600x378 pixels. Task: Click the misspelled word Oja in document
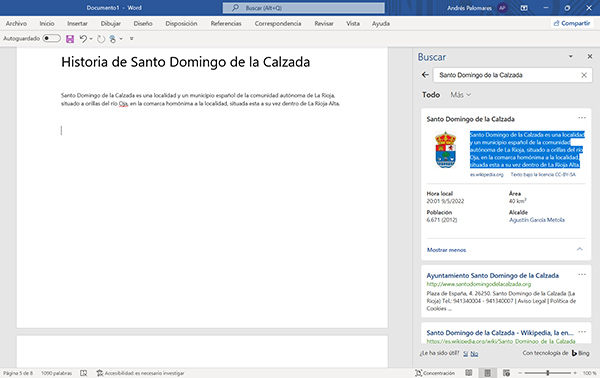pos(123,104)
